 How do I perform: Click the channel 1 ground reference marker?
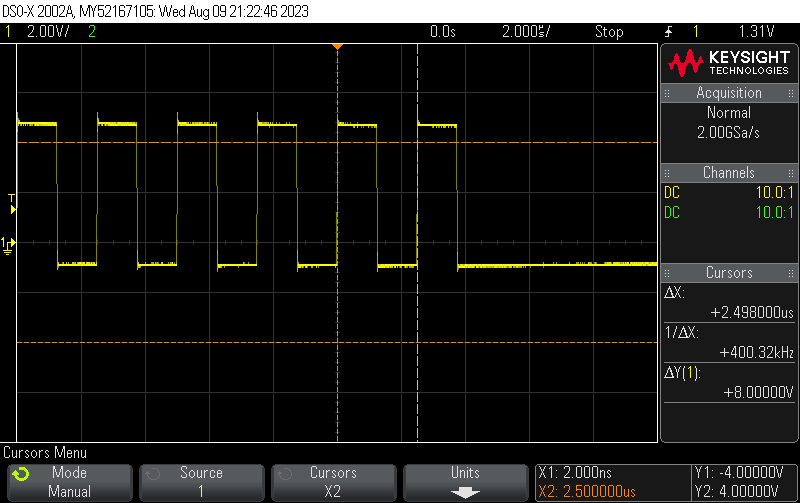[x=8, y=245]
